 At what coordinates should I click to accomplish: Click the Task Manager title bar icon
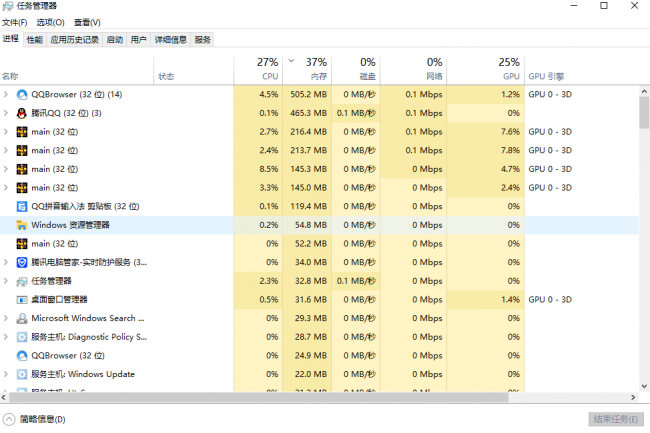(7, 6)
